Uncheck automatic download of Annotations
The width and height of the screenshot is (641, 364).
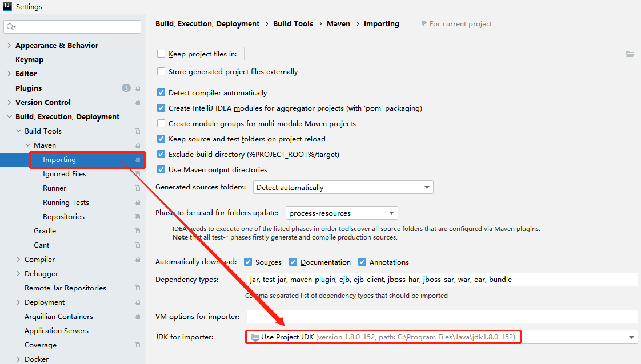point(362,262)
